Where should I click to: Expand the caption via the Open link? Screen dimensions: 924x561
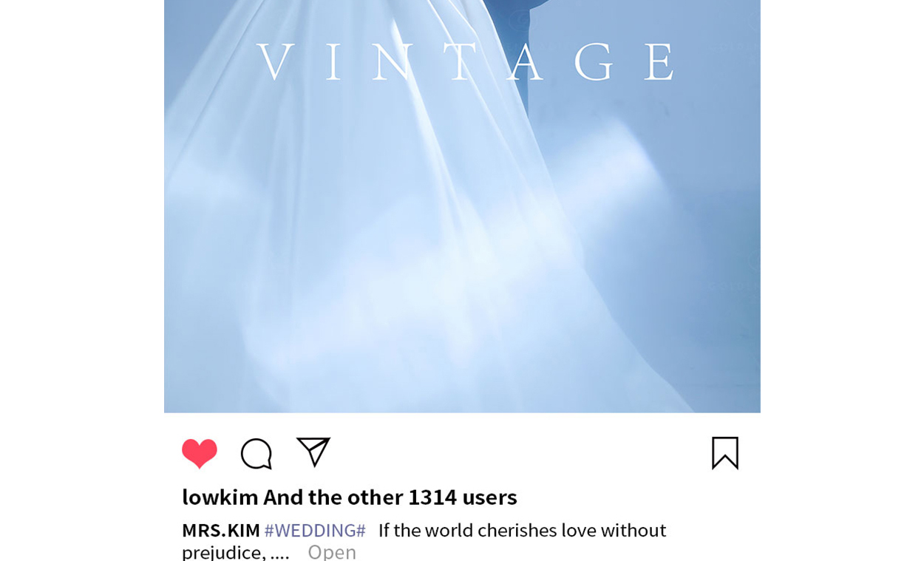click(332, 552)
